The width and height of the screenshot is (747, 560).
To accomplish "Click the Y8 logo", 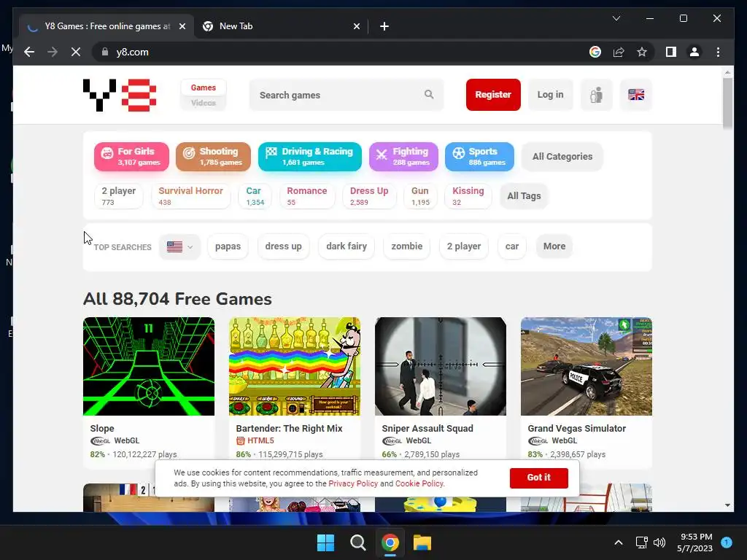I will pyautogui.click(x=120, y=96).
